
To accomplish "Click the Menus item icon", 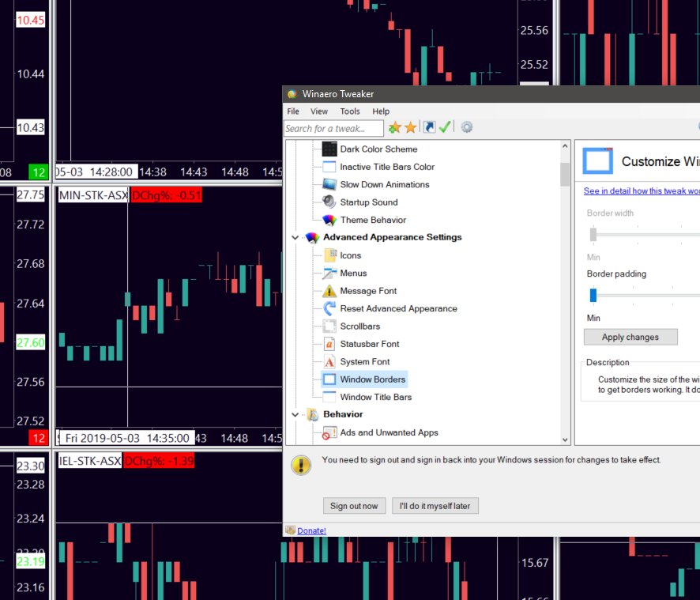I will point(330,273).
